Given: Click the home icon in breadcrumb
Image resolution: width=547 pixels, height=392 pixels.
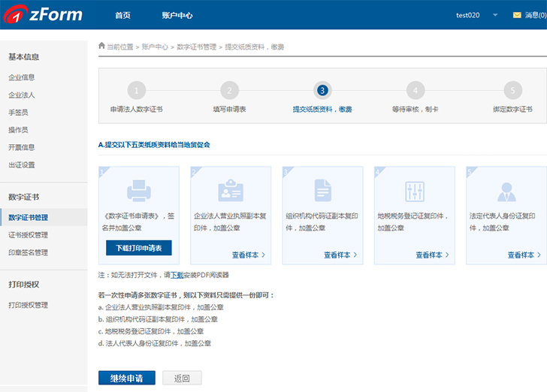Looking at the screenshot, I should click(102, 47).
